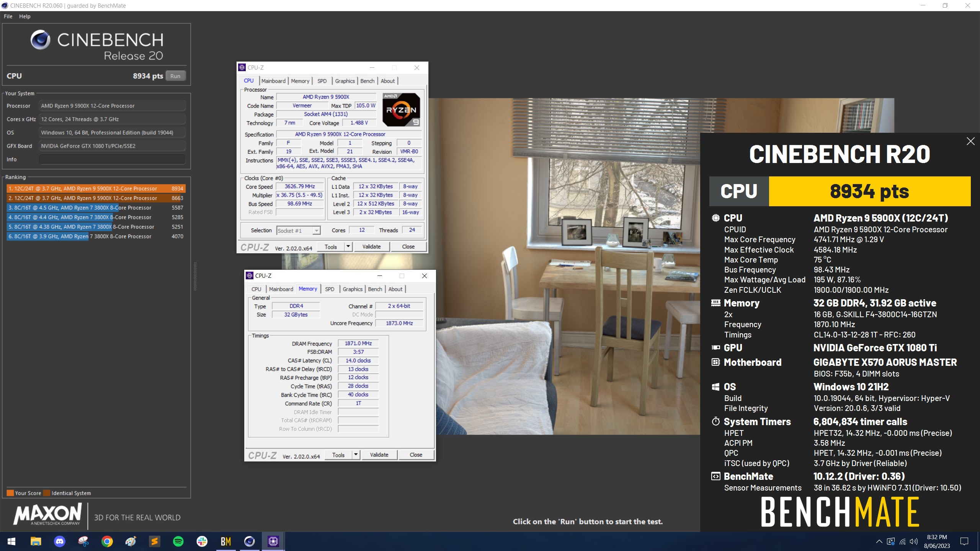Open File Explorer from the taskbar
Screen dimensions: 980x551
pyautogui.click(x=36, y=541)
